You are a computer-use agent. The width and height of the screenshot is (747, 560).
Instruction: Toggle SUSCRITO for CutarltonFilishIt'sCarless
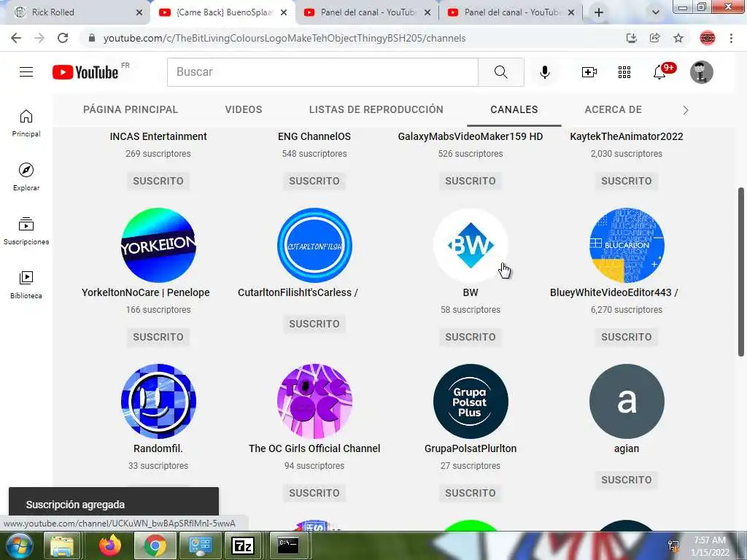click(314, 324)
